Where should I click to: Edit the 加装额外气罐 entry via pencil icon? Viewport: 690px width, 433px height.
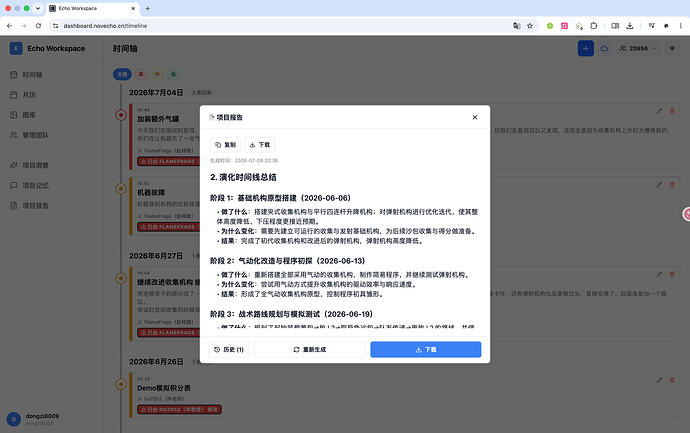coord(659,111)
